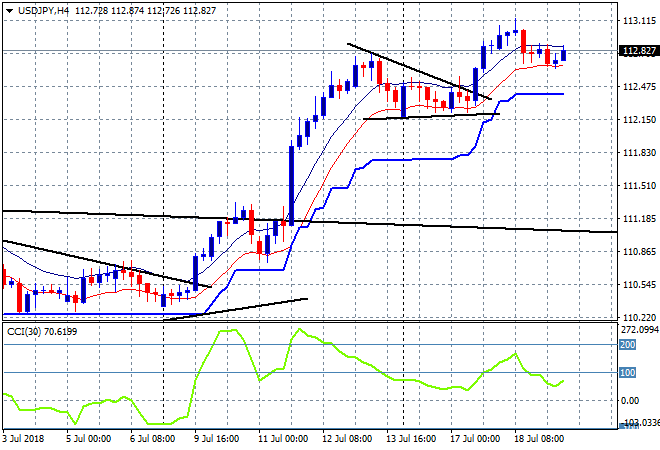Viewport: 660px width, 450px height.
Task: Click the 17 Jul 00:00 time label
Action: click(475, 439)
